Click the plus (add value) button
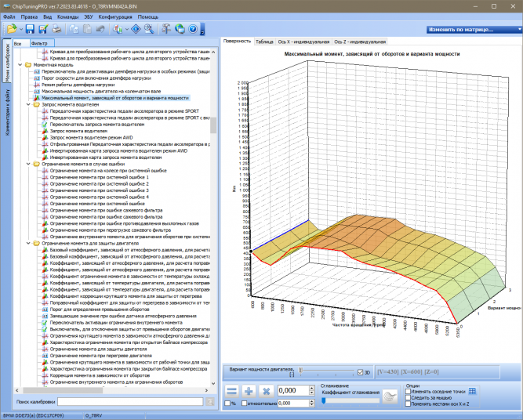Image resolution: width=523 pixels, height=420 pixels. [x=249, y=391]
